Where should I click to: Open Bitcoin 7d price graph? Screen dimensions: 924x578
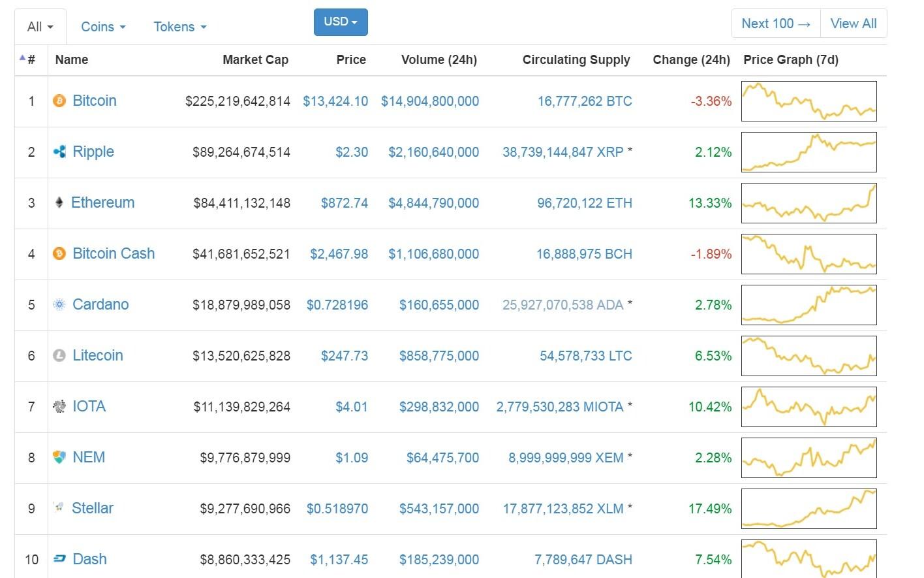click(809, 101)
